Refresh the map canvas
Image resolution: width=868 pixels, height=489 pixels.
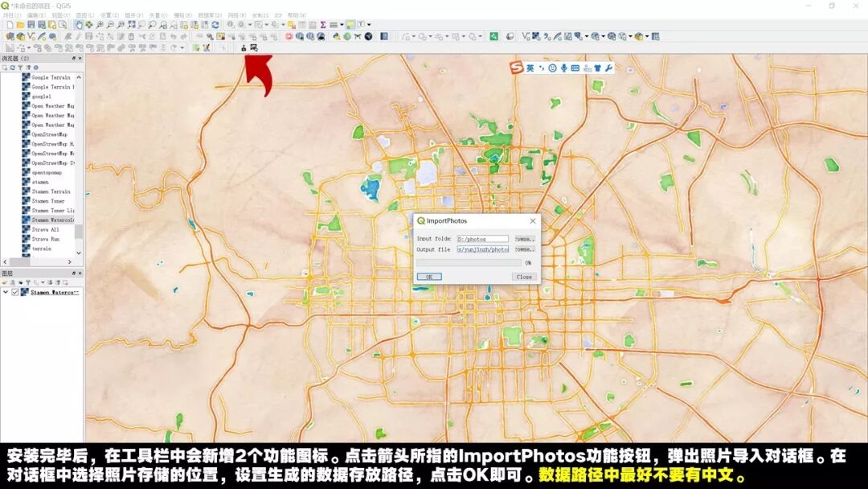(215, 24)
